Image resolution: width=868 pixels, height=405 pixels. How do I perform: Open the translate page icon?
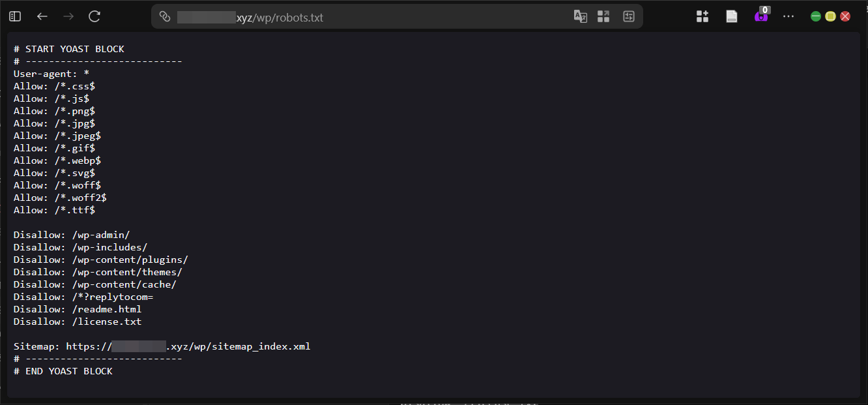[x=580, y=17]
